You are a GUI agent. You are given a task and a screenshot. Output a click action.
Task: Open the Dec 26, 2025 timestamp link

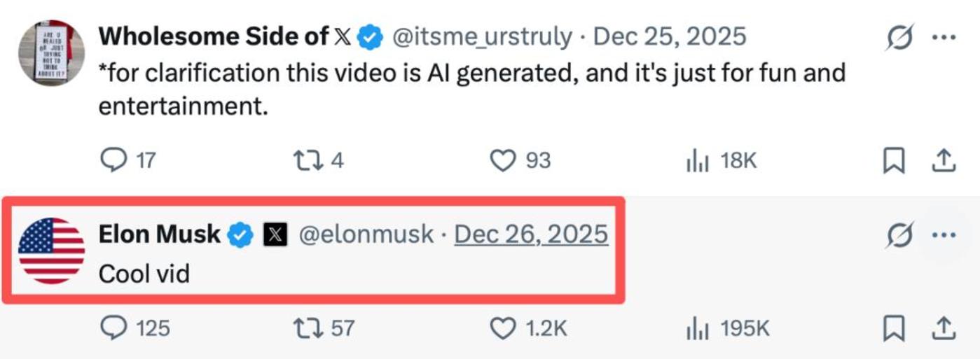point(531,234)
